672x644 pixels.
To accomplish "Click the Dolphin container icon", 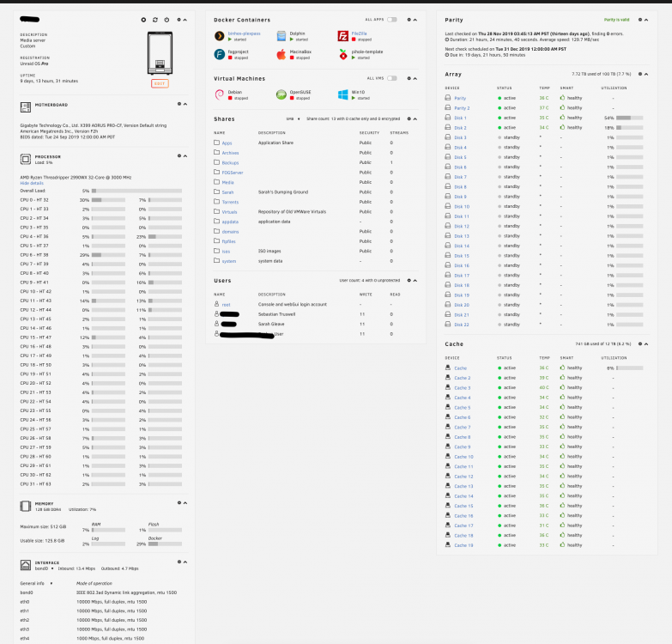I will click(x=282, y=36).
